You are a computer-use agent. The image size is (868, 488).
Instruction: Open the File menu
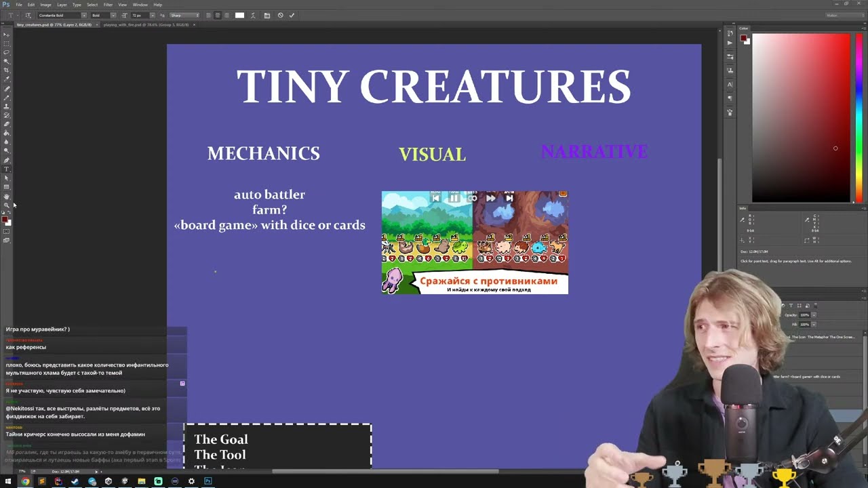tap(19, 5)
